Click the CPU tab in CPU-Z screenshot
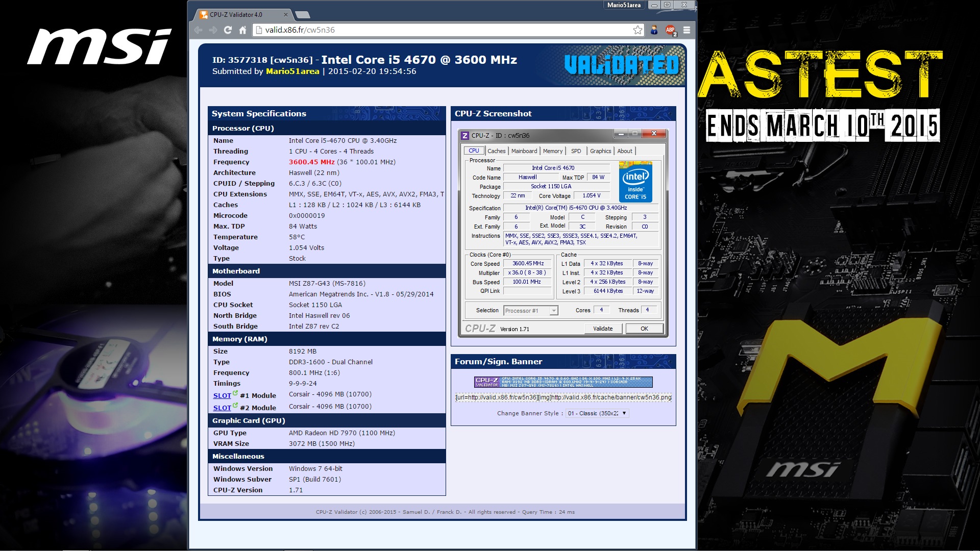 click(x=474, y=151)
